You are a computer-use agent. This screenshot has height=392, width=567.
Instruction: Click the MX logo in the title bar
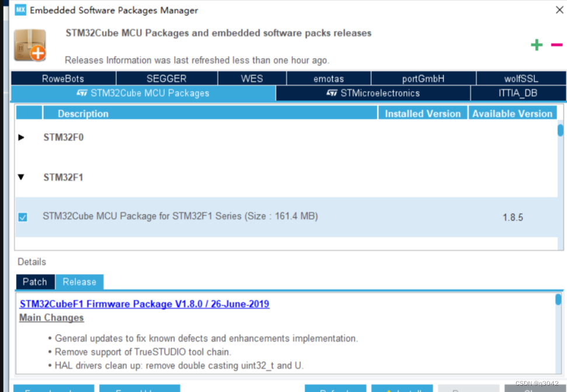[20, 10]
